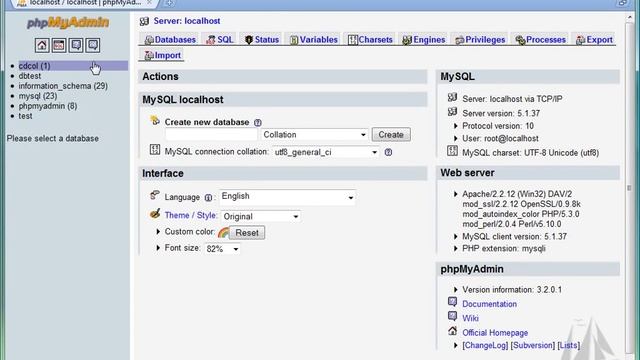Click the connection collation icon
This screenshot has width=640, height=360.
pyautogui.click(x=155, y=149)
